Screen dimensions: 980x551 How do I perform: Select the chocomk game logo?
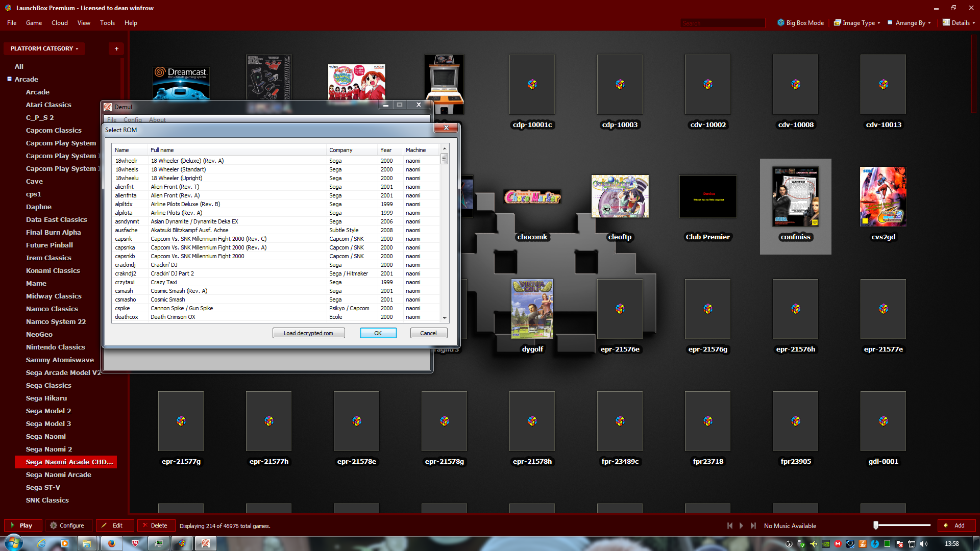pyautogui.click(x=532, y=197)
